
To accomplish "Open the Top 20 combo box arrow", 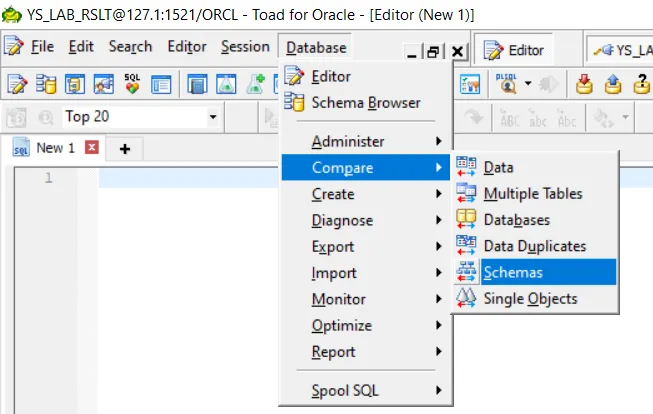I will pyautogui.click(x=213, y=117).
